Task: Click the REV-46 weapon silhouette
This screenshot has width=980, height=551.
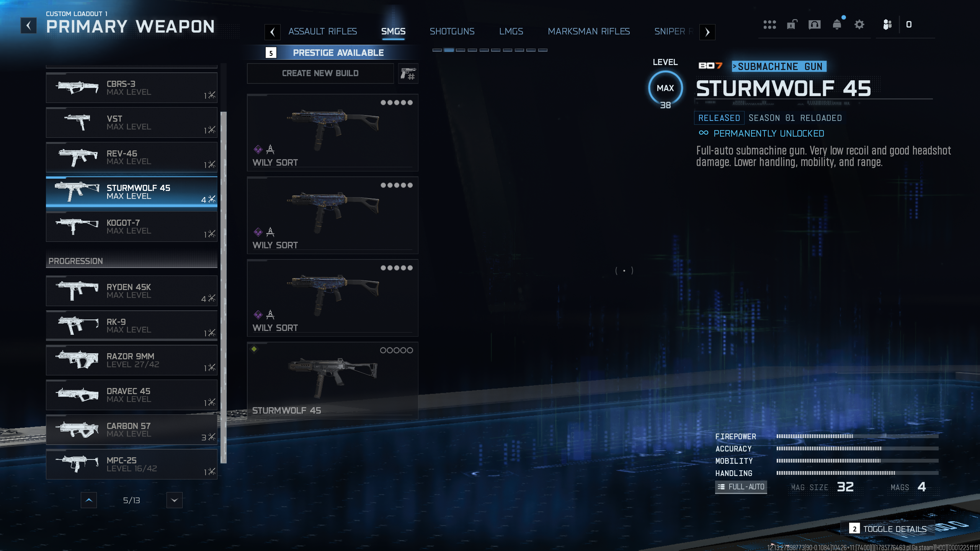Action: tap(78, 157)
